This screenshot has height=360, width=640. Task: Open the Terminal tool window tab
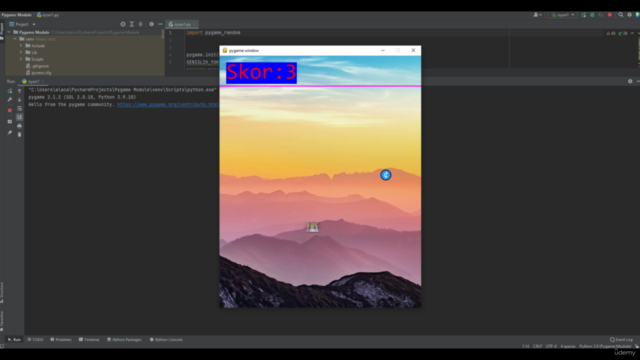(x=89, y=340)
